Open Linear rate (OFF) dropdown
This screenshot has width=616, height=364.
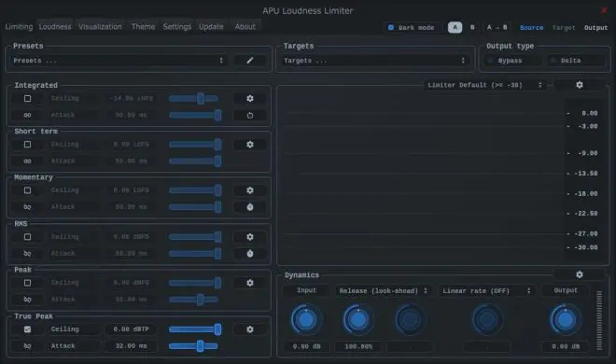pyautogui.click(x=486, y=290)
